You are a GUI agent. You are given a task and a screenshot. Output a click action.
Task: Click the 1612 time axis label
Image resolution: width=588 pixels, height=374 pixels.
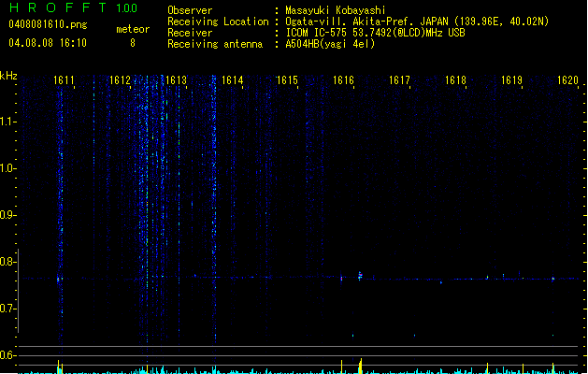pyautogui.click(x=120, y=80)
